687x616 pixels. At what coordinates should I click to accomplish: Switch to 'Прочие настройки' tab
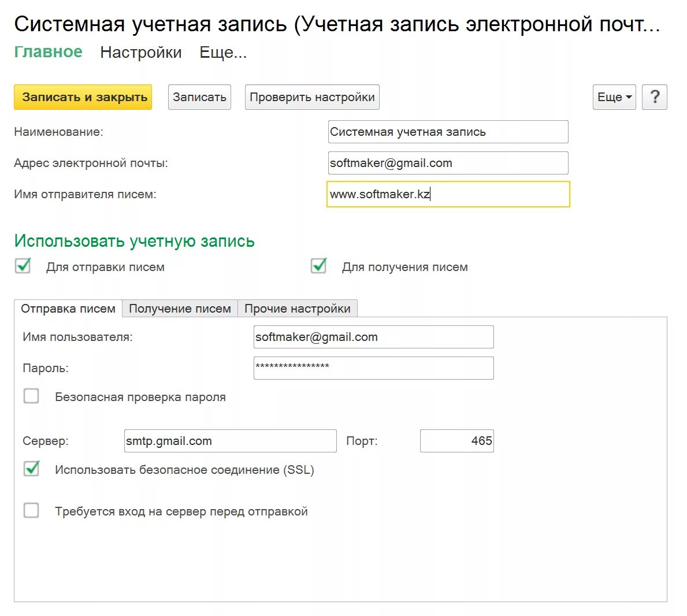298,309
